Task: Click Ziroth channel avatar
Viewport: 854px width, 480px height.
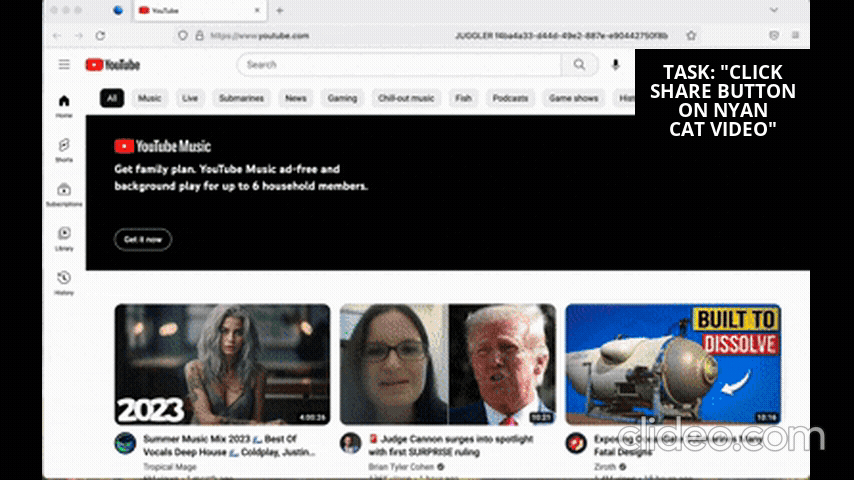Action: click(x=576, y=443)
